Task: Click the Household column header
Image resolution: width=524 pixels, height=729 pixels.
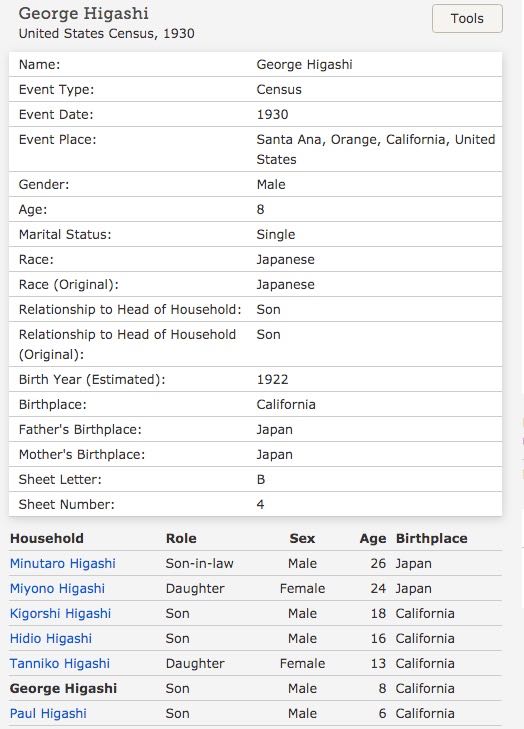Action: tap(47, 538)
